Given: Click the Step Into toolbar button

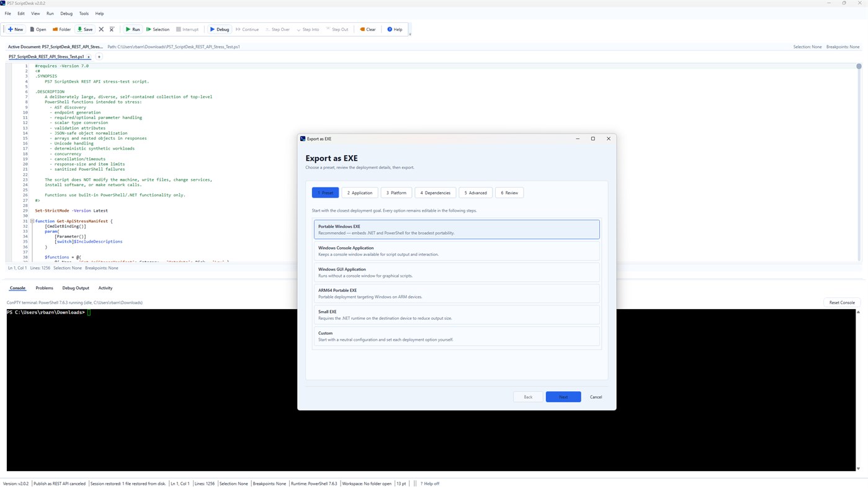Looking at the screenshot, I should click(x=308, y=29).
